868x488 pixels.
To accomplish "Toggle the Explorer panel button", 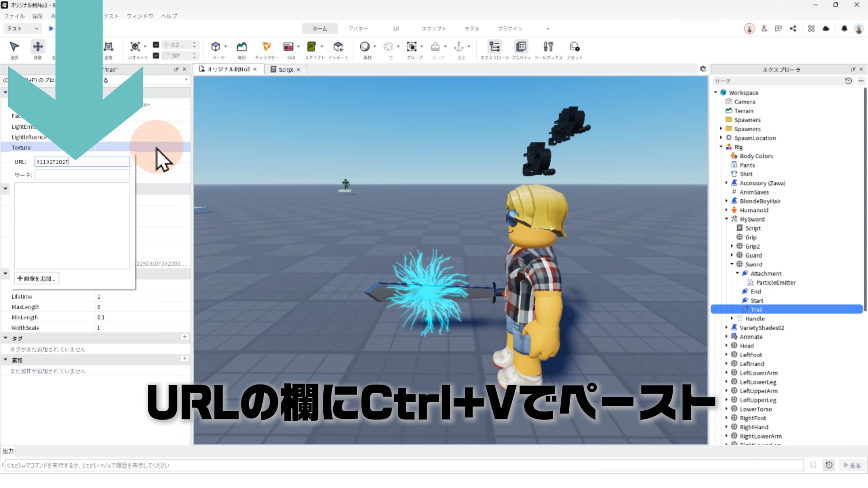I will pos(495,47).
